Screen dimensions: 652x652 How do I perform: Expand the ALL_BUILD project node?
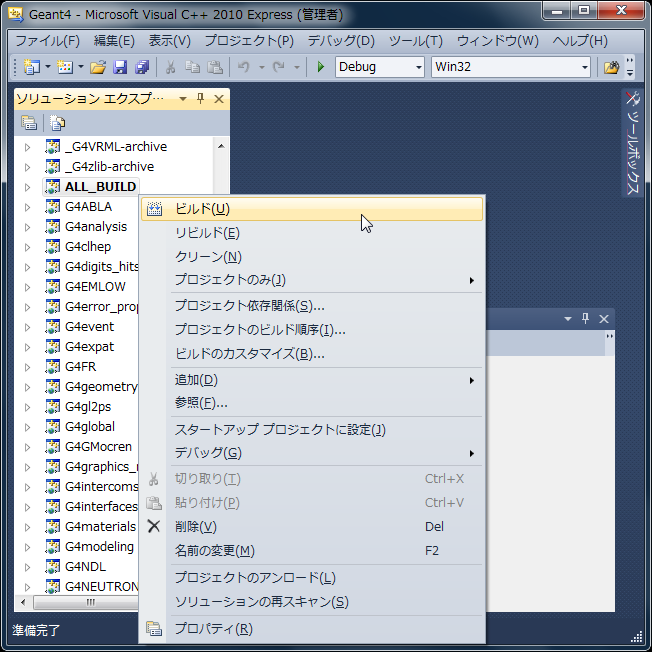click(27, 187)
